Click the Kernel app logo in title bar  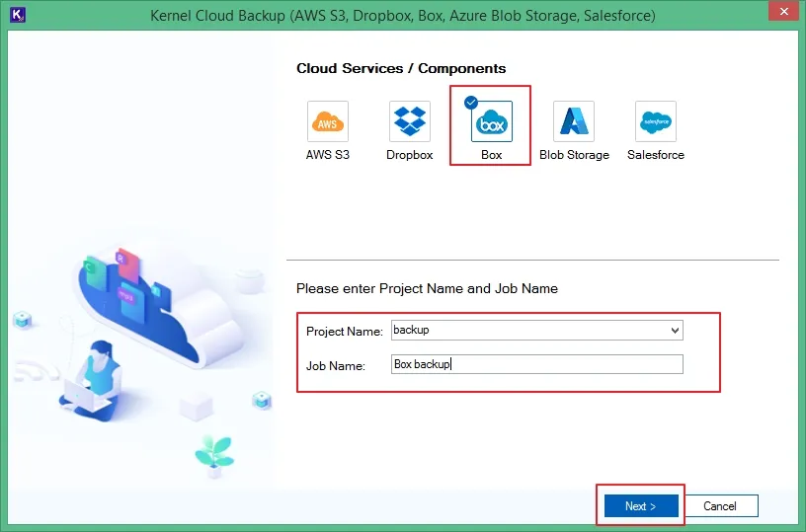click(18, 15)
